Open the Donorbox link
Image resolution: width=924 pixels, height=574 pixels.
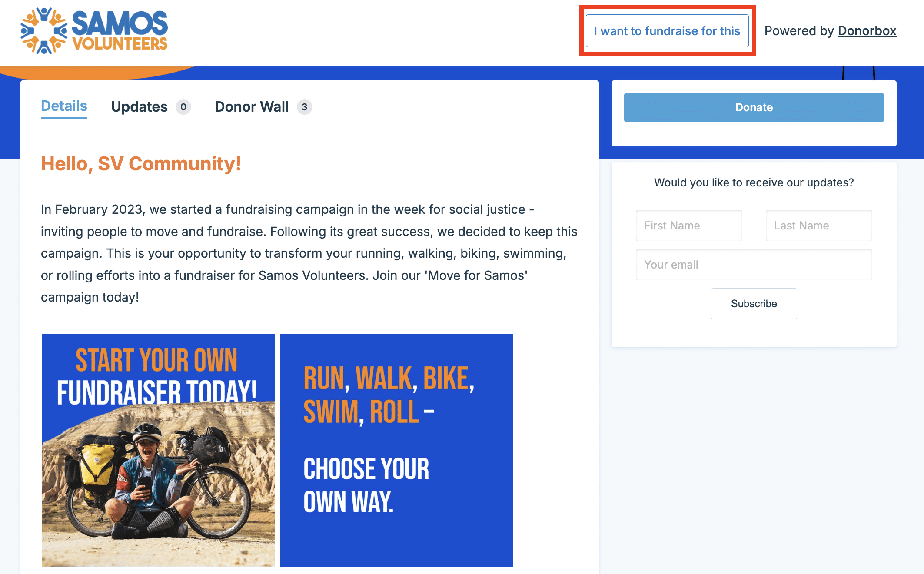click(x=867, y=31)
